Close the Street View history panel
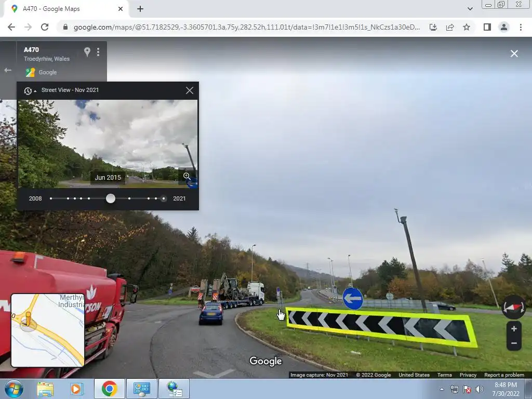The height and width of the screenshot is (399, 532). [x=190, y=90]
